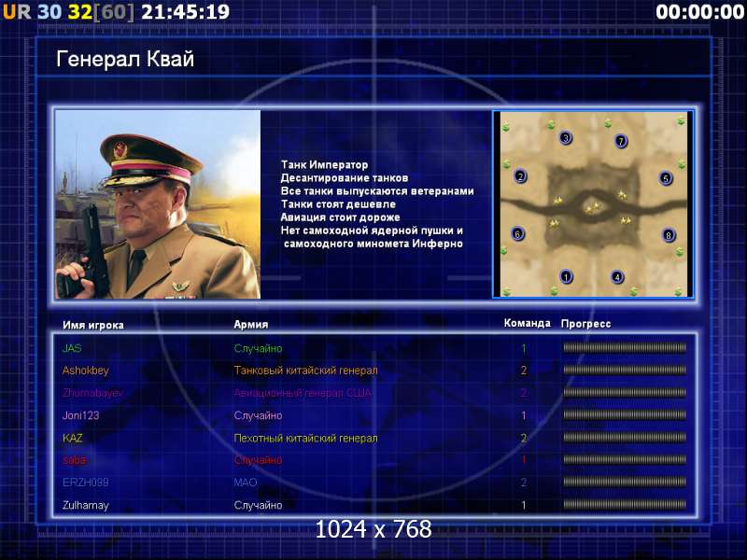Click army 'Случайно' in Zulhamay's row
Screen dimensions: 747x560
259,505
